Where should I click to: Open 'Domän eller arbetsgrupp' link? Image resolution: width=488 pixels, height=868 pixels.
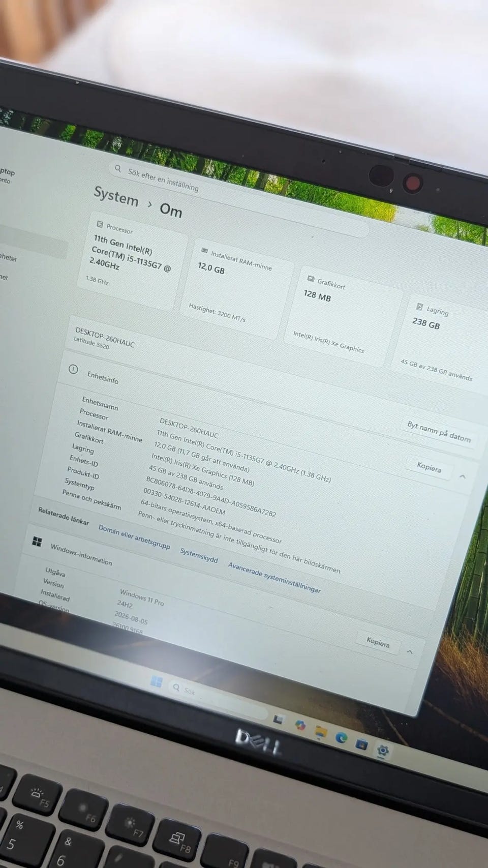134,536
